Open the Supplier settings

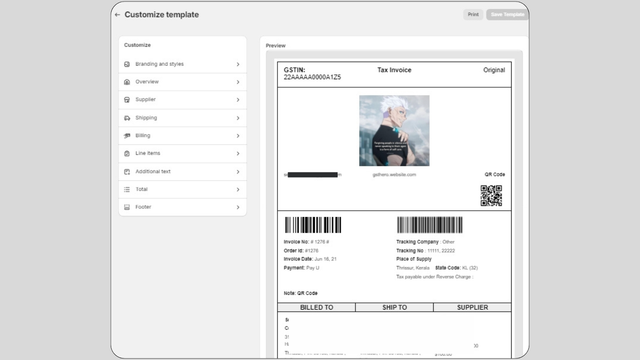182,100
